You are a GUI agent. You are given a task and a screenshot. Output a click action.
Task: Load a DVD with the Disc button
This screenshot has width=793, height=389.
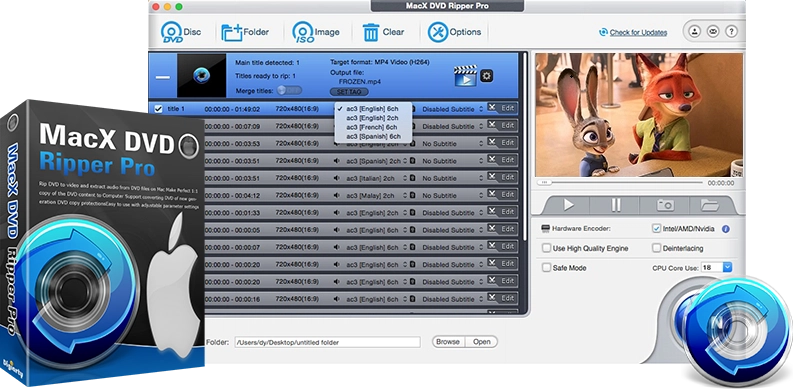(x=181, y=32)
